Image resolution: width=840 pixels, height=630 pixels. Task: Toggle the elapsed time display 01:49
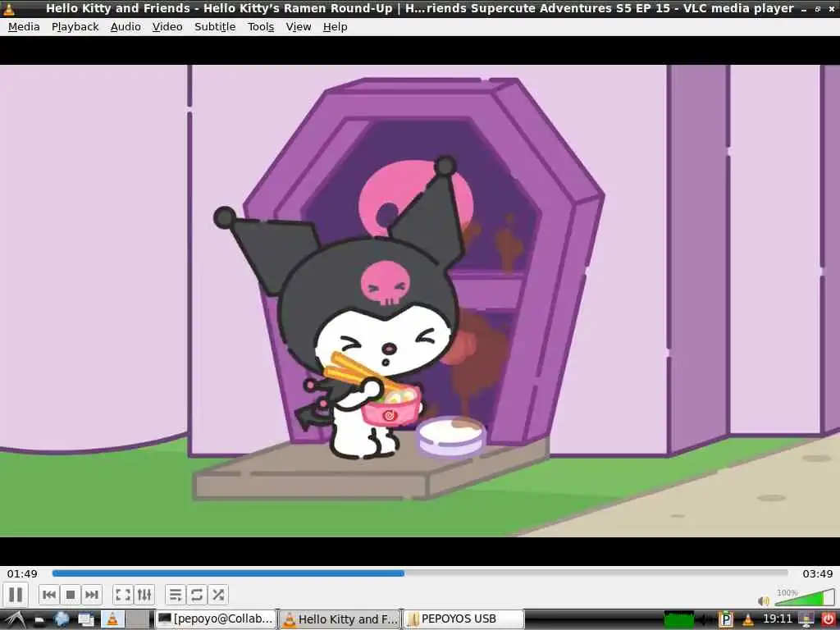pos(22,573)
